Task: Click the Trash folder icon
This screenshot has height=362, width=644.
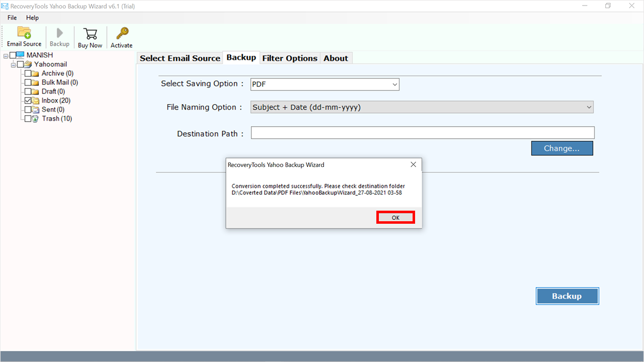Action: [x=35, y=119]
